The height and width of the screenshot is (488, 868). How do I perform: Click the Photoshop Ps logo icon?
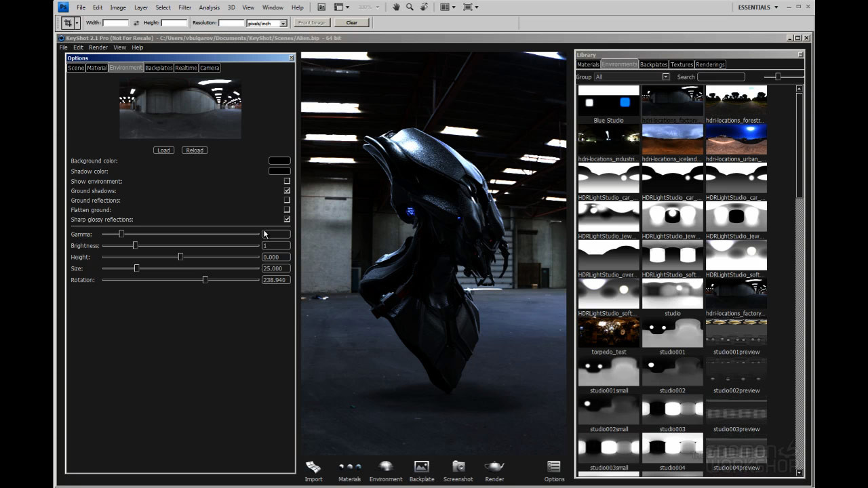(x=64, y=7)
